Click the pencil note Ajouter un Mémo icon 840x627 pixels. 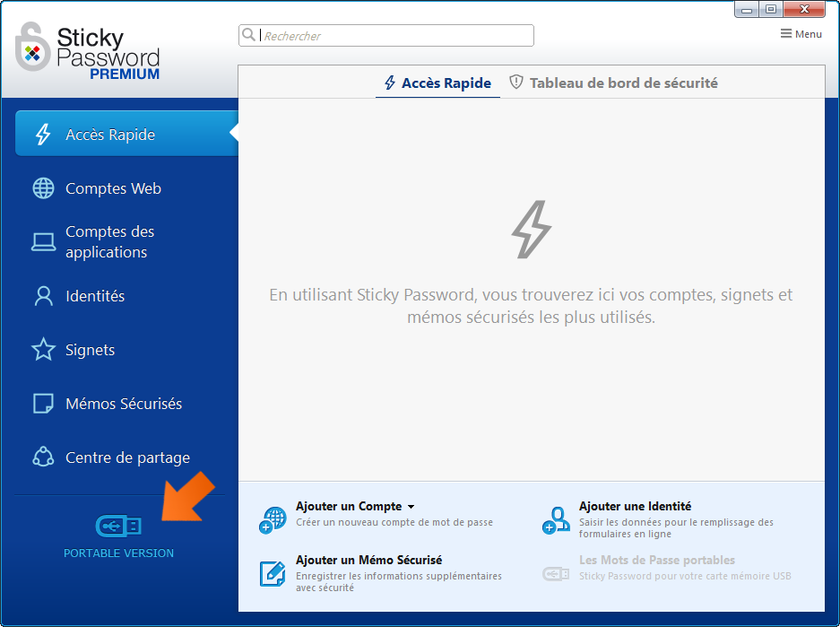click(273, 573)
